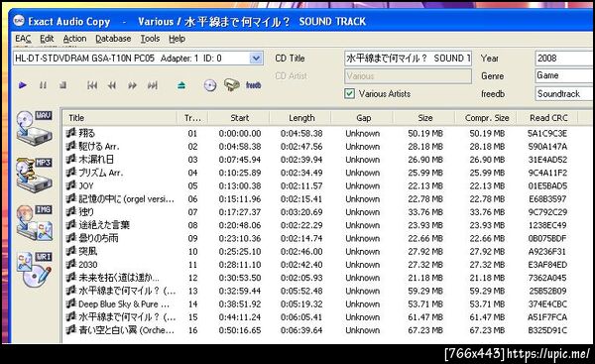The image size is (595, 364).
Task: Click size value 59.29 MB in Size column
Action: pyautogui.click(x=425, y=291)
